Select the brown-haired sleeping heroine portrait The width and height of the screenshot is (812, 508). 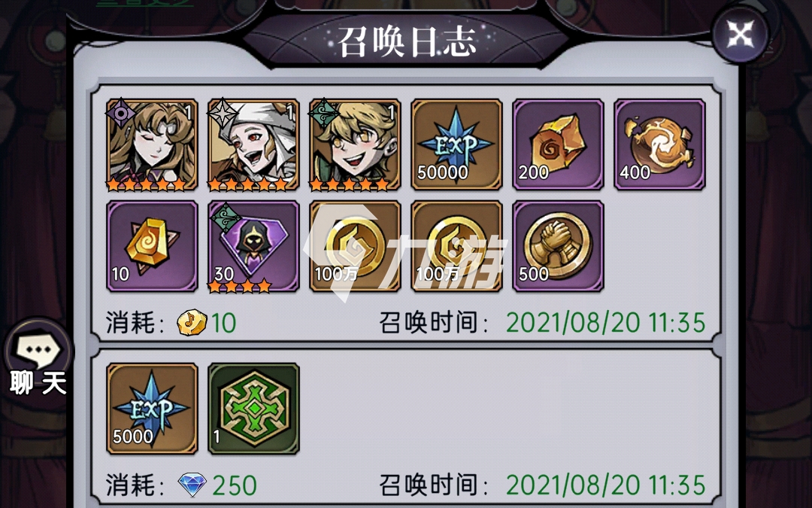[x=152, y=144]
